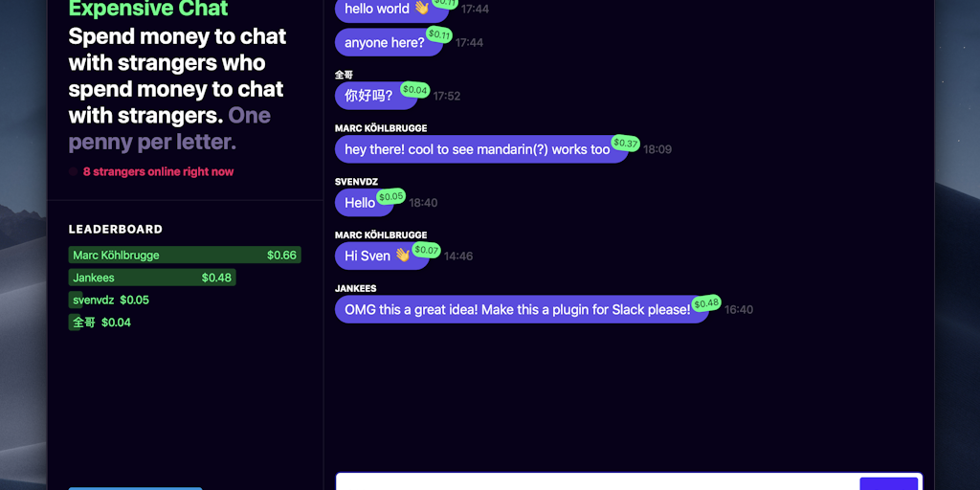Image resolution: width=980 pixels, height=490 pixels.
Task: Click the "hello world" chat bubble
Action: click(391, 10)
